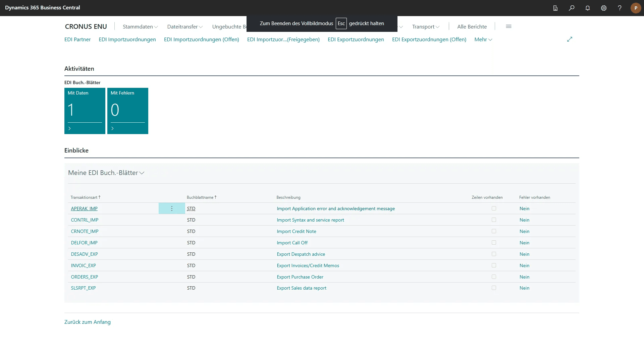
Task: Open the INVOIC_EXP journal link
Action: click(83, 265)
